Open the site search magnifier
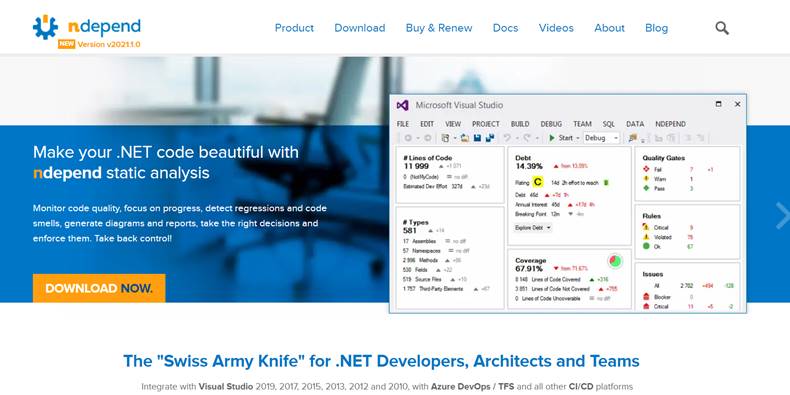The height and width of the screenshot is (395, 790). (x=722, y=28)
